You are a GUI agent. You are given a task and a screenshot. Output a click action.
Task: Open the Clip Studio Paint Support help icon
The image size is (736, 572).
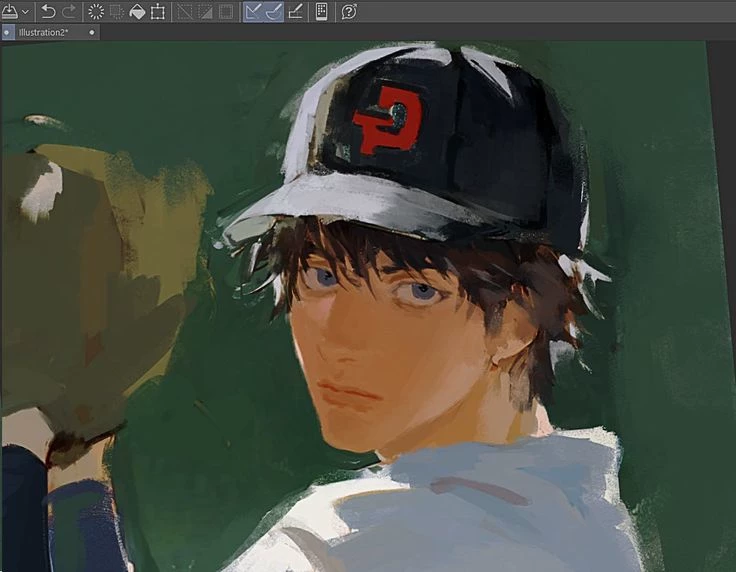pyautogui.click(x=349, y=12)
